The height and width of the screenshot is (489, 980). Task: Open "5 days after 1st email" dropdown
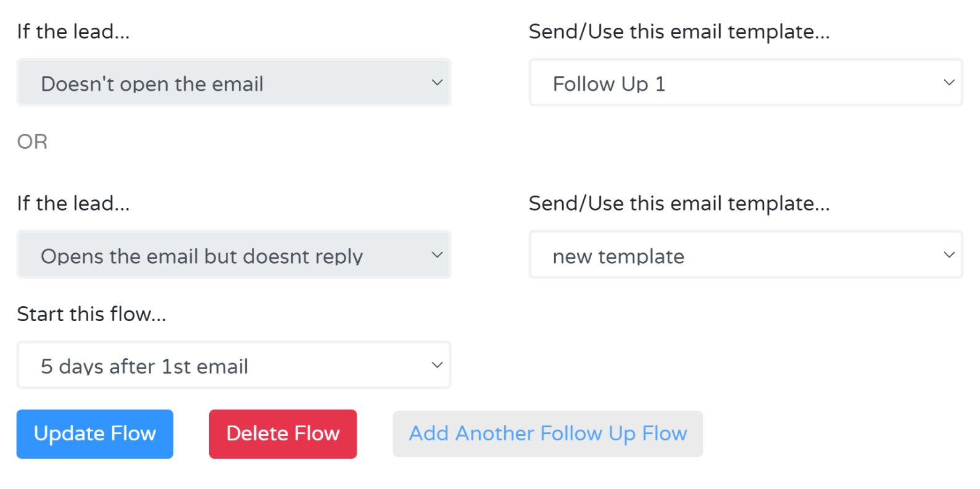(x=233, y=366)
